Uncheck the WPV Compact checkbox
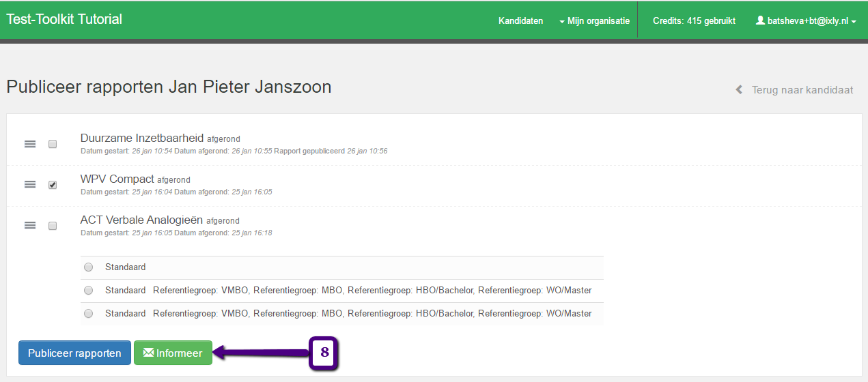 click(53, 185)
